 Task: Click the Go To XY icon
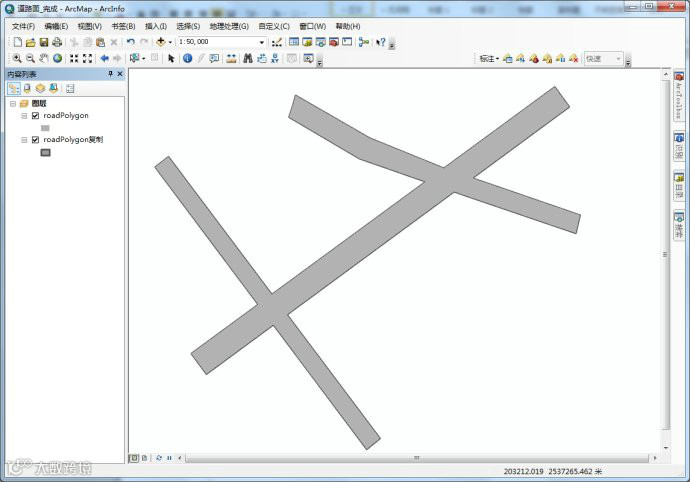tap(275, 58)
